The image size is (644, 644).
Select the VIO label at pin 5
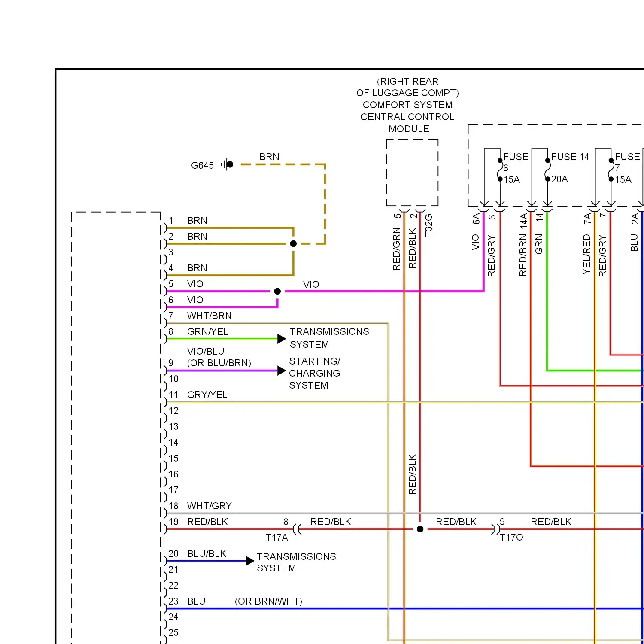195,284
